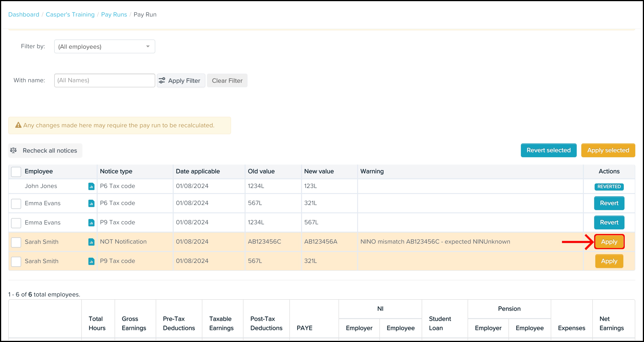The height and width of the screenshot is (342, 644).
Task: Open report icon for Sarah Smith NOT row
Action: (91, 242)
